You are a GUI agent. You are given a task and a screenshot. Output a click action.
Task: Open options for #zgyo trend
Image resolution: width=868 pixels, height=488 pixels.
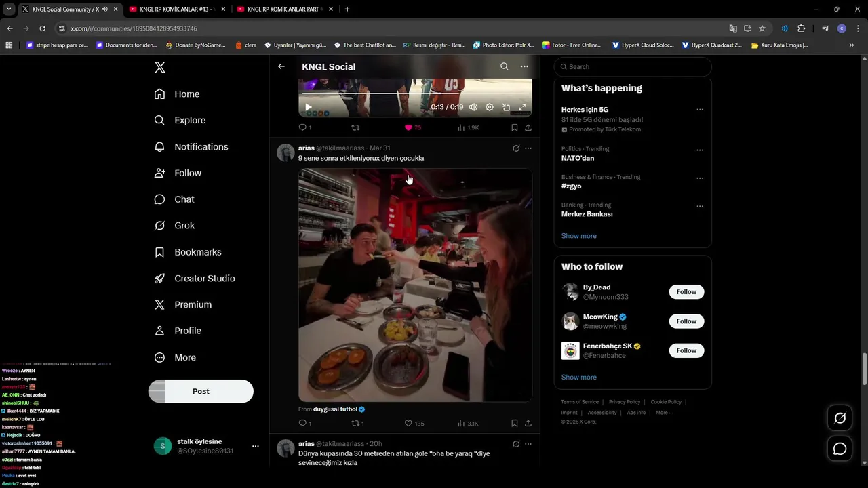700,178
